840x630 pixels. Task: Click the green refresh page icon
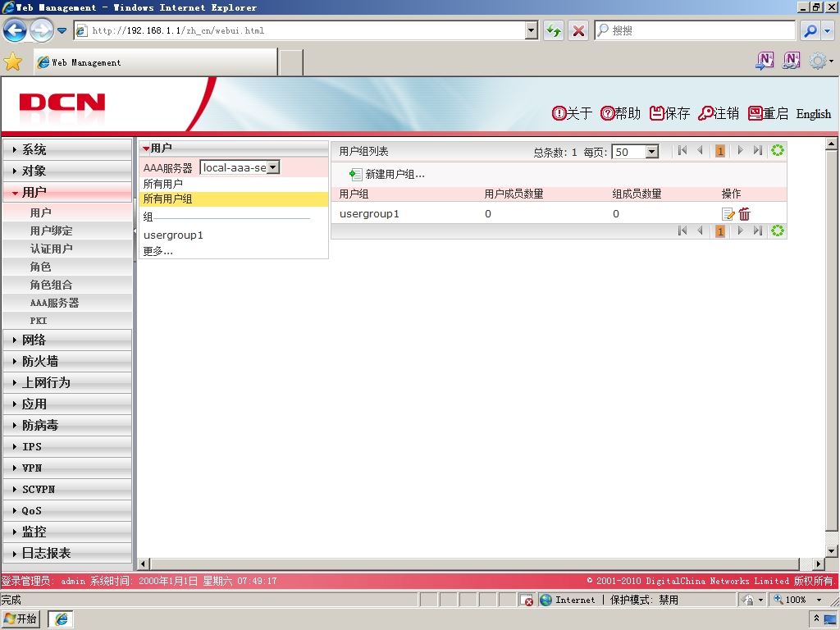point(554,30)
